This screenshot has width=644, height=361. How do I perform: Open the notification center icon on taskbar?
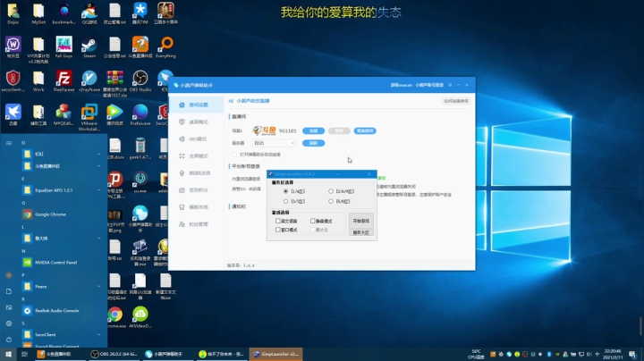[633, 354]
